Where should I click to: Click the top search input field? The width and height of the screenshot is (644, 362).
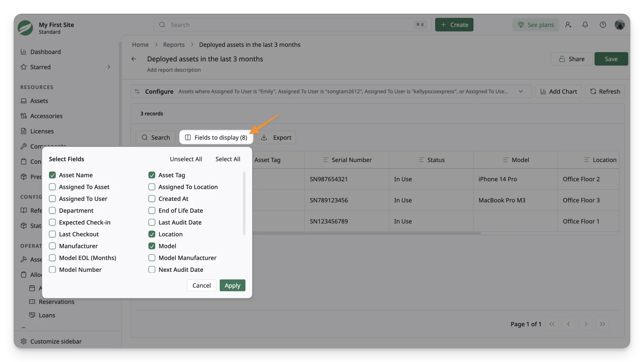(x=292, y=25)
